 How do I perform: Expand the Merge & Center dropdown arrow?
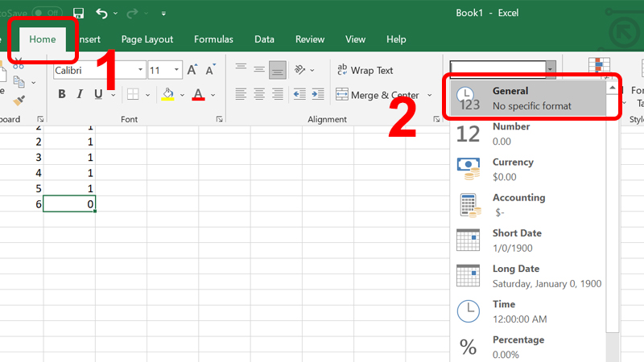pyautogui.click(x=429, y=95)
